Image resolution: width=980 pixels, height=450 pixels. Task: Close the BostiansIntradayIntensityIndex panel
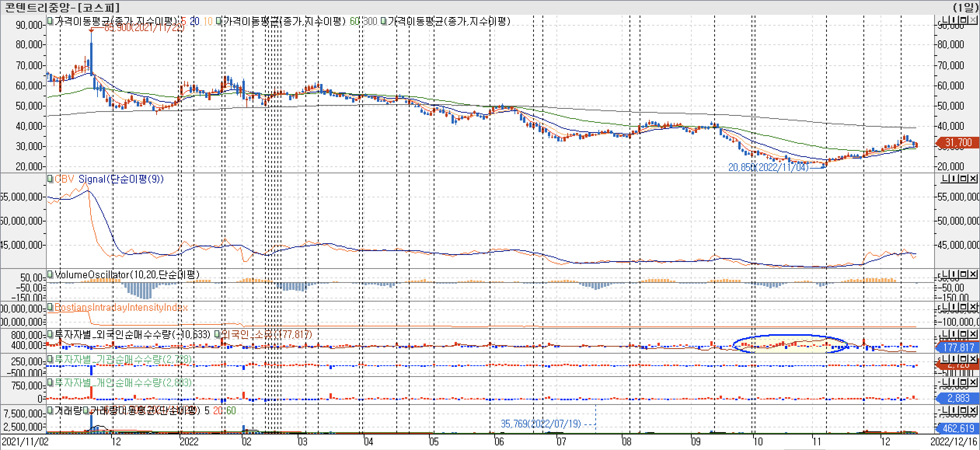973,307
